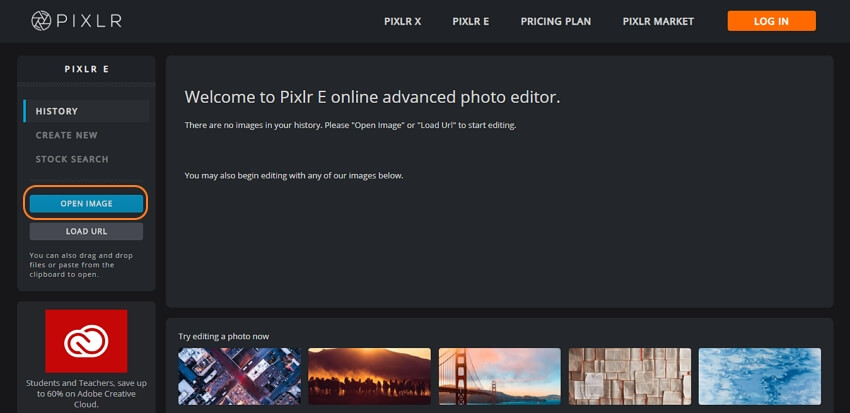The height and width of the screenshot is (413, 850).
Task: Select the Golden Gate Bridge sample photo
Action: pos(499,376)
